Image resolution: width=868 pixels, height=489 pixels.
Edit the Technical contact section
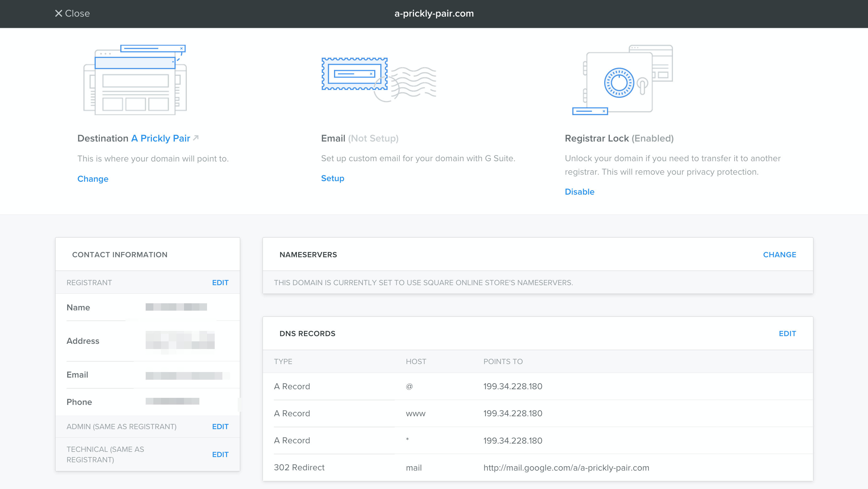[x=220, y=455]
